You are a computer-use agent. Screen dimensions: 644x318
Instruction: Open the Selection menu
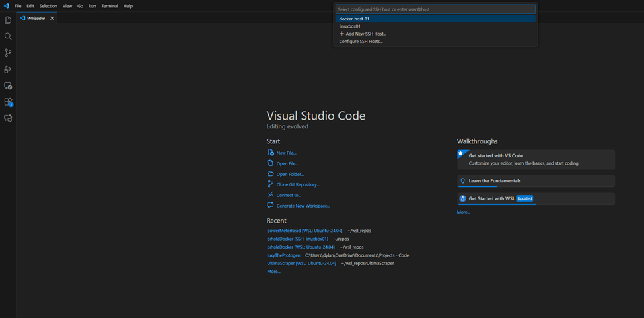[48, 6]
